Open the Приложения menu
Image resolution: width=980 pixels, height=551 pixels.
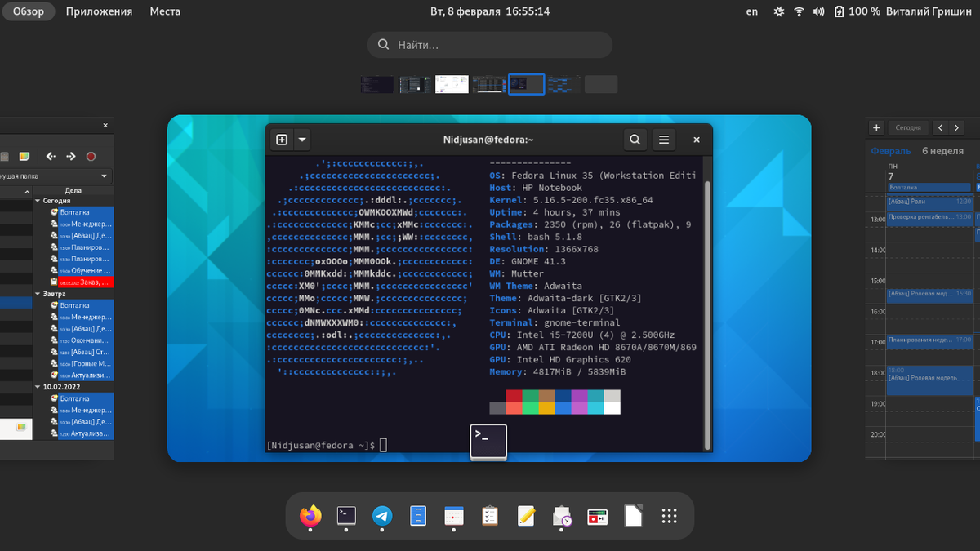[99, 11]
